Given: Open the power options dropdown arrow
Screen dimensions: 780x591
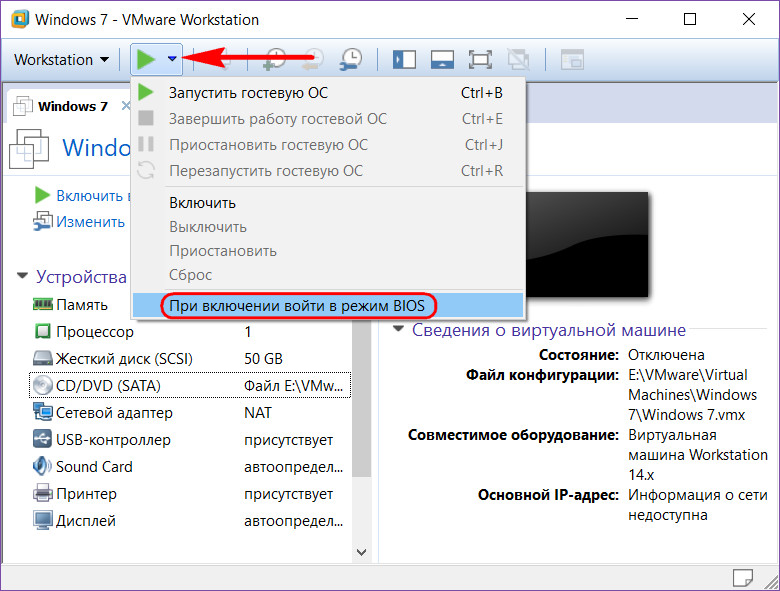Looking at the screenshot, I should (x=172, y=59).
